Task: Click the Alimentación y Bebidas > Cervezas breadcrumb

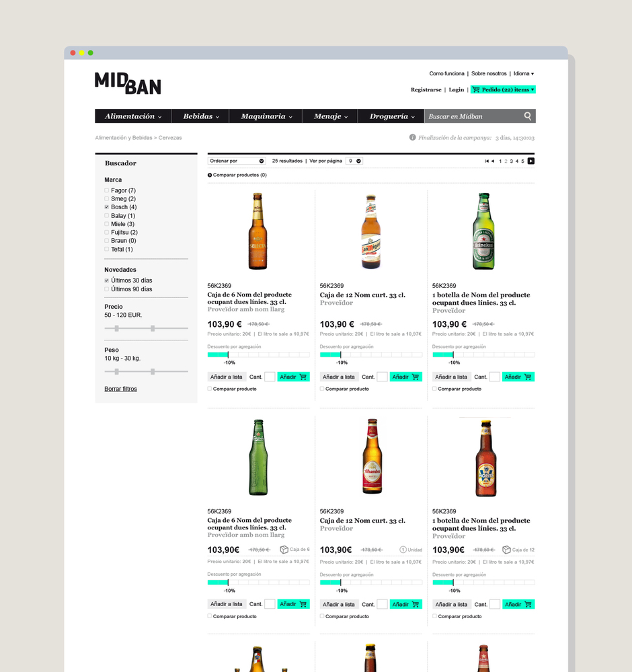Action: [x=139, y=138]
